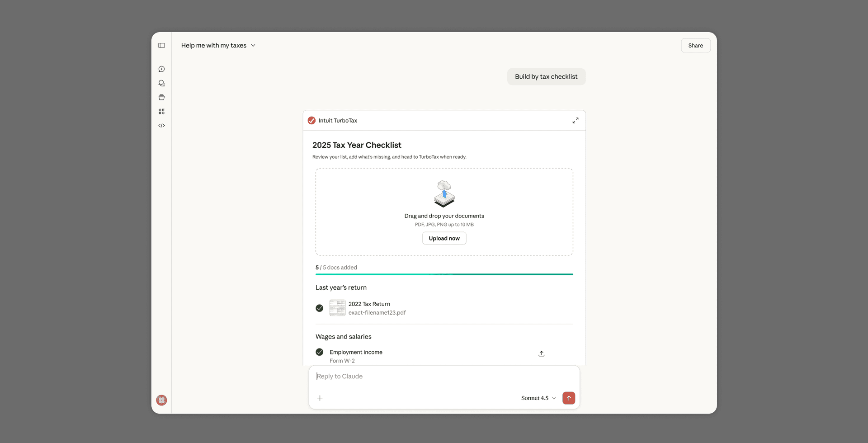Click 'PDF, JPG, PNG up to 10 MB' text
Viewport: 868px width, 443px height.
click(444, 225)
